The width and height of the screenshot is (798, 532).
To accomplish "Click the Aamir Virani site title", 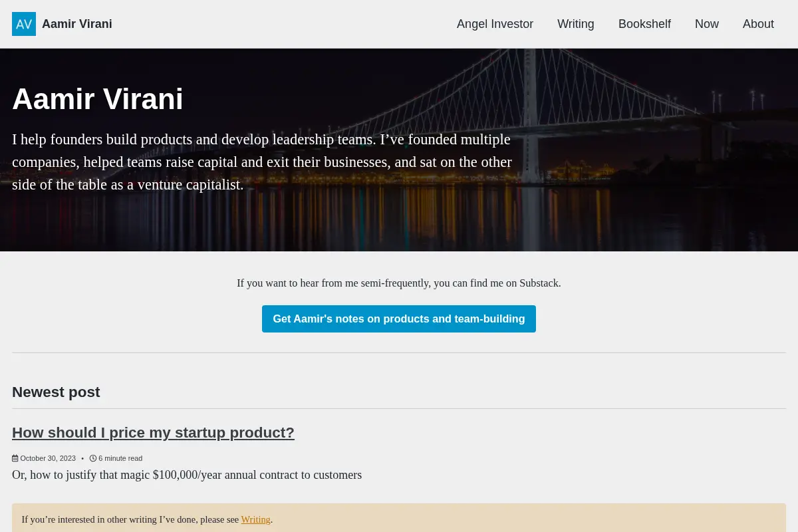I will tap(77, 24).
